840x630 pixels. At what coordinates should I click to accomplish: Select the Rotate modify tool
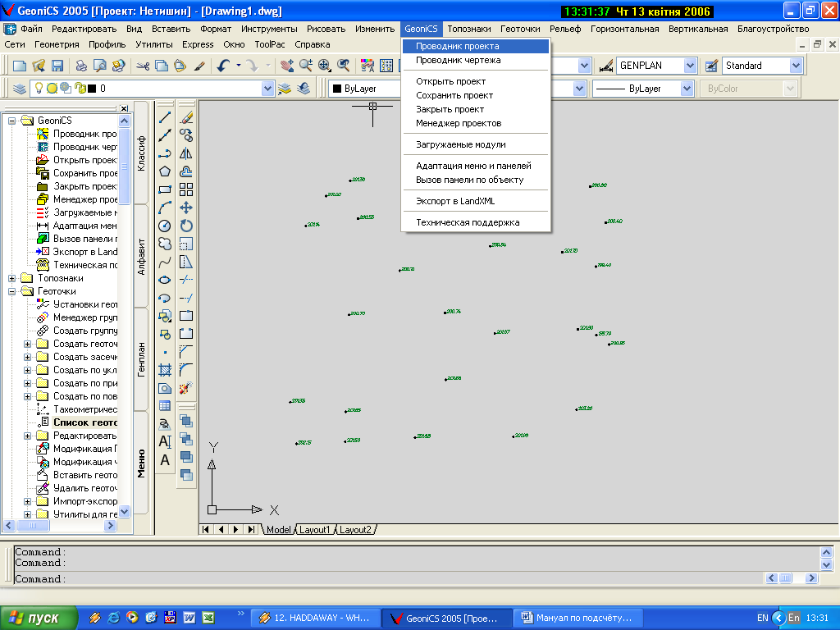(x=186, y=226)
